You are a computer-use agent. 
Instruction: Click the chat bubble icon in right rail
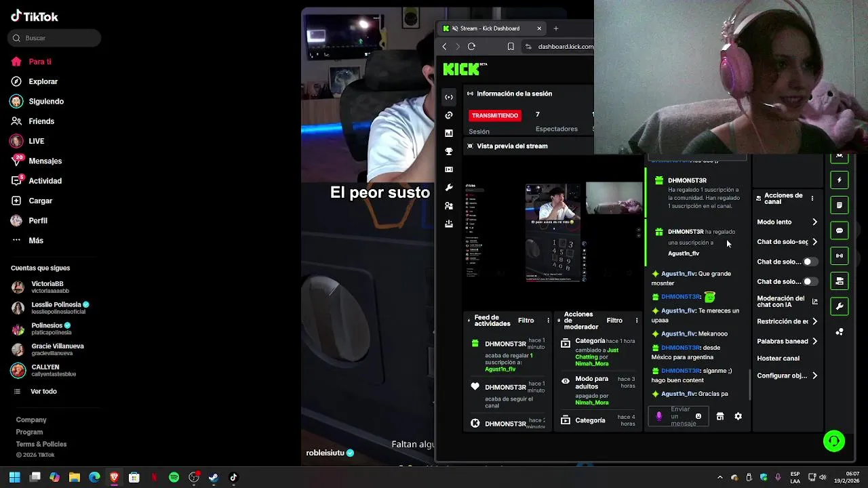(840, 230)
